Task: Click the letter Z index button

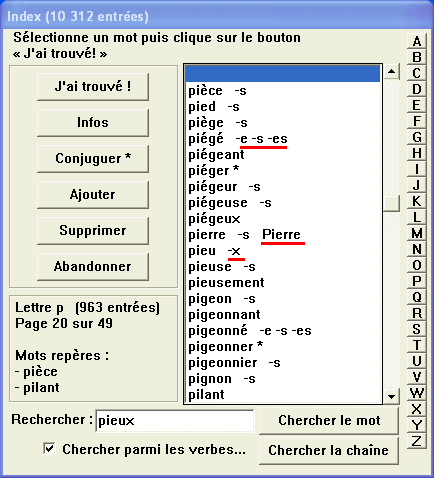Action: click(x=416, y=441)
